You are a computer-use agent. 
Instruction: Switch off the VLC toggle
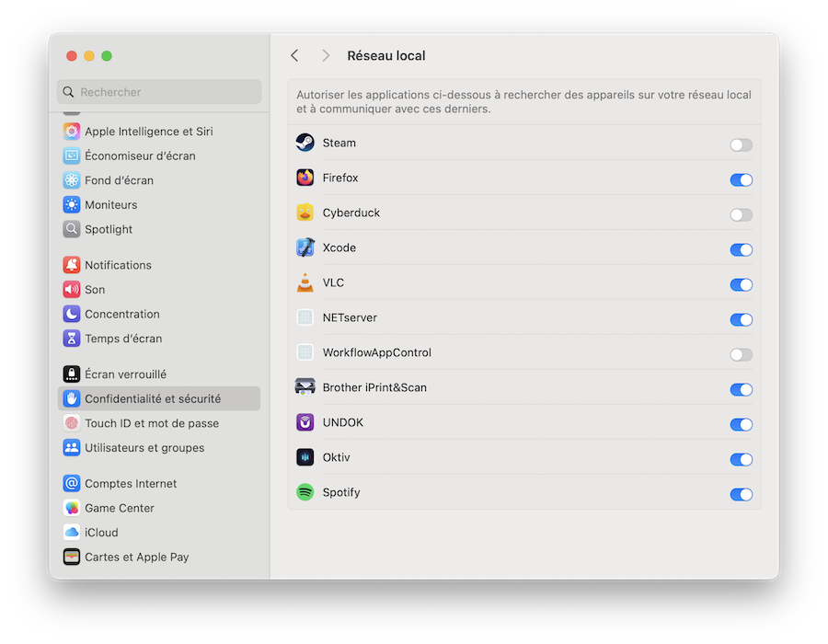point(741,284)
